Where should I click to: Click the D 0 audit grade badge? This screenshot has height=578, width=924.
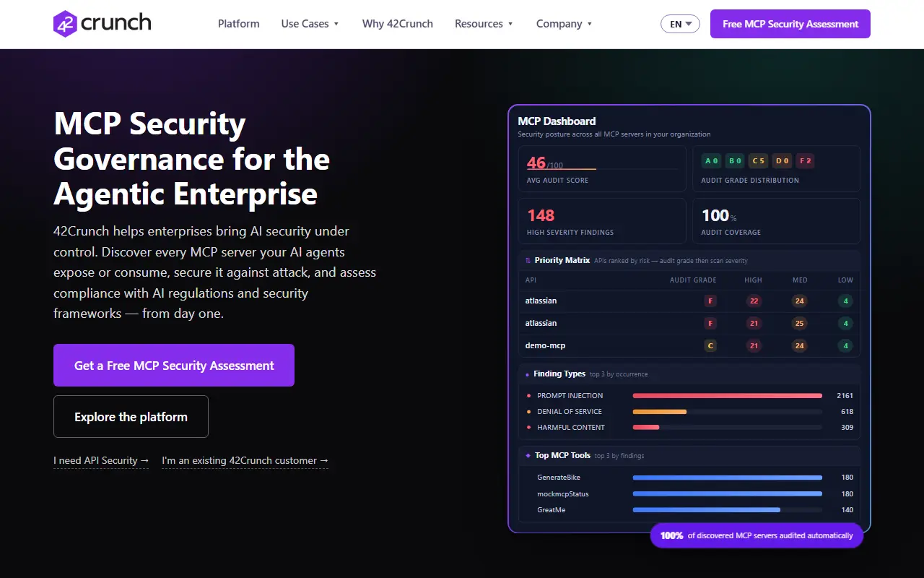(781, 160)
